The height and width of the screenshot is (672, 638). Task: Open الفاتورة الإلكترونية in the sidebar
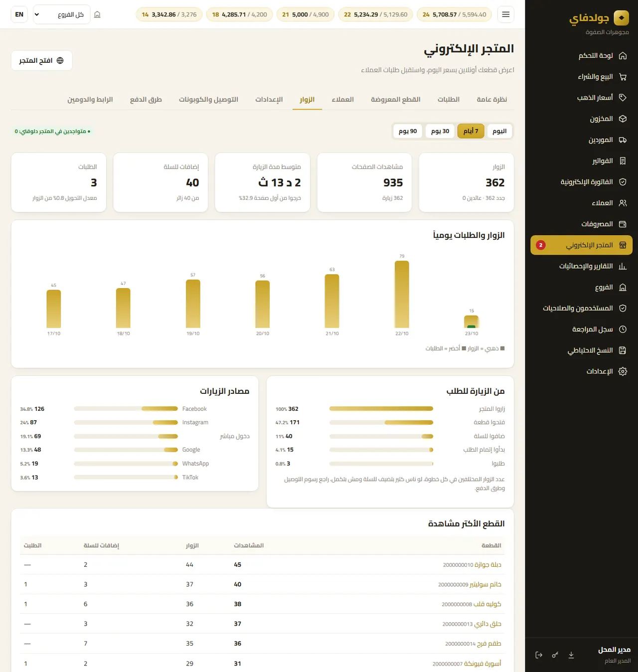[x=581, y=182]
